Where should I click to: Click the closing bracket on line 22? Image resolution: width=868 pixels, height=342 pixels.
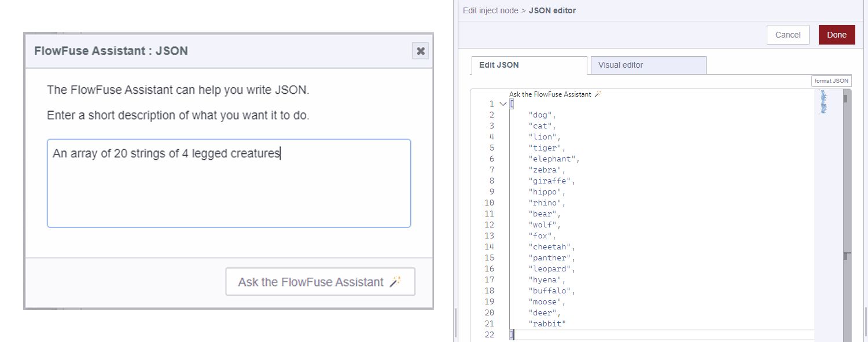pos(511,334)
